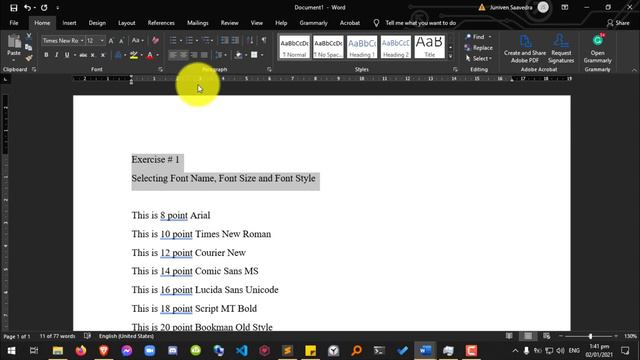
Task: Open Discord from the taskbar
Action: [173, 351]
